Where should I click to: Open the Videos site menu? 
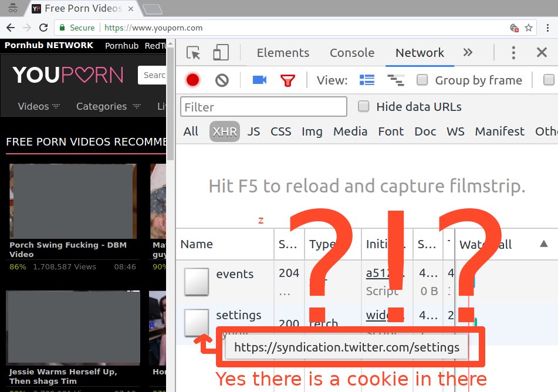39,106
